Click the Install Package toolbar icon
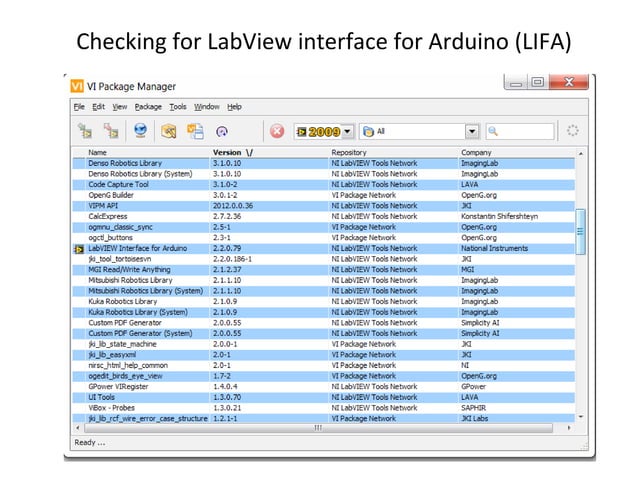Viewport: 638px width, 478px height. (85, 131)
